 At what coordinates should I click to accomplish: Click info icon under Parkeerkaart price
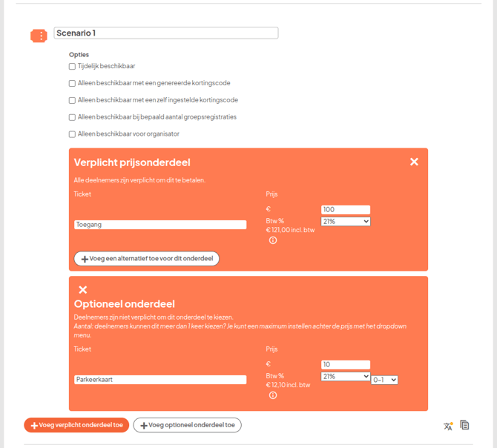(273, 395)
